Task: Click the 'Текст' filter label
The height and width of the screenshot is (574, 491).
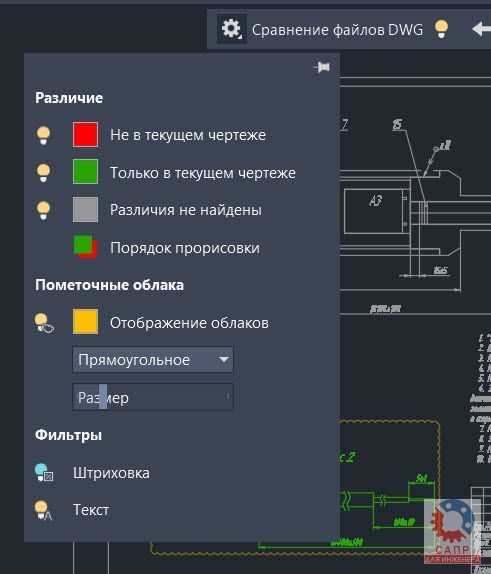Action: (91, 510)
